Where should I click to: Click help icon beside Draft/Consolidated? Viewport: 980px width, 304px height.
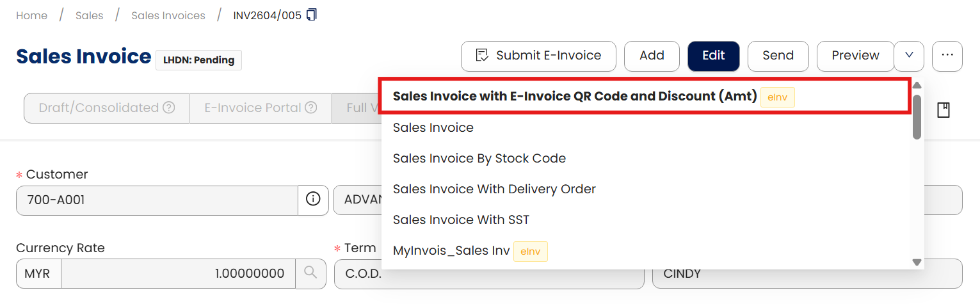tap(169, 108)
